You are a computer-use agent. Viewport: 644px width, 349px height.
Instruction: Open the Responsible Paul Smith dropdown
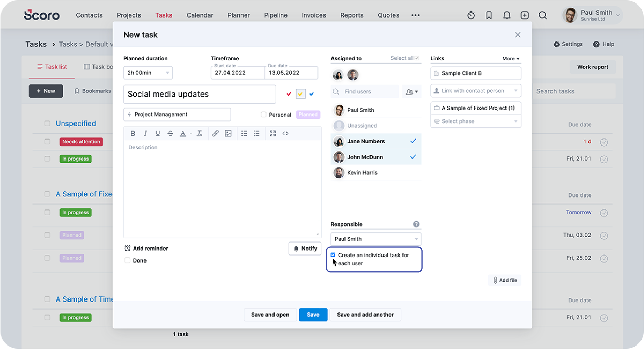[x=376, y=239]
